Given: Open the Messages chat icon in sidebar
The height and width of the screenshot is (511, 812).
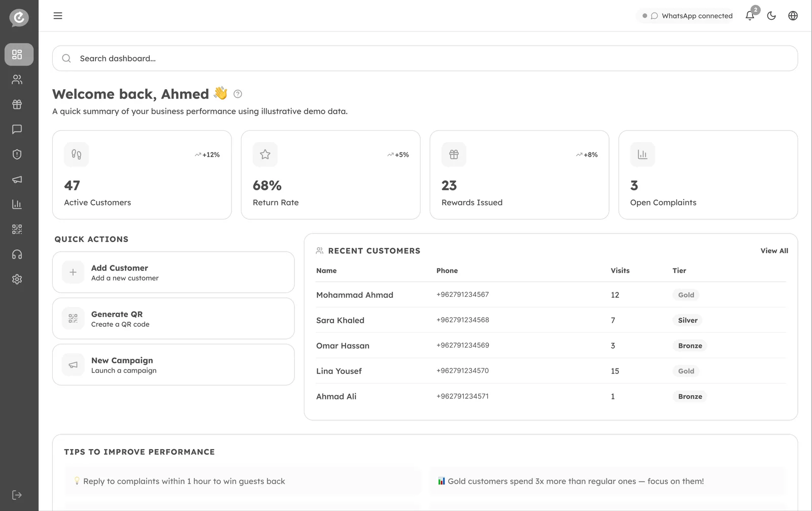Looking at the screenshot, I should (17, 129).
